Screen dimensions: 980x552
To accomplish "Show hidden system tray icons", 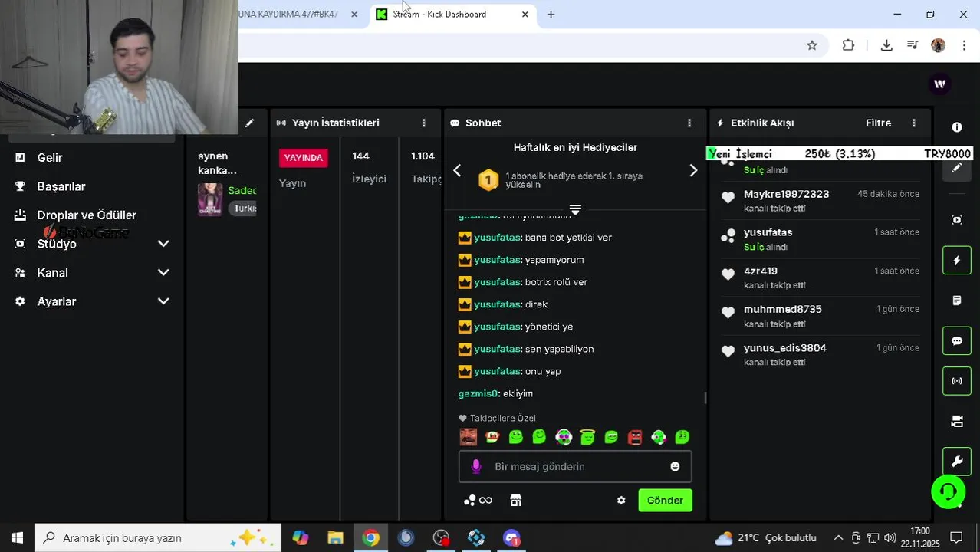I will (x=838, y=537).
